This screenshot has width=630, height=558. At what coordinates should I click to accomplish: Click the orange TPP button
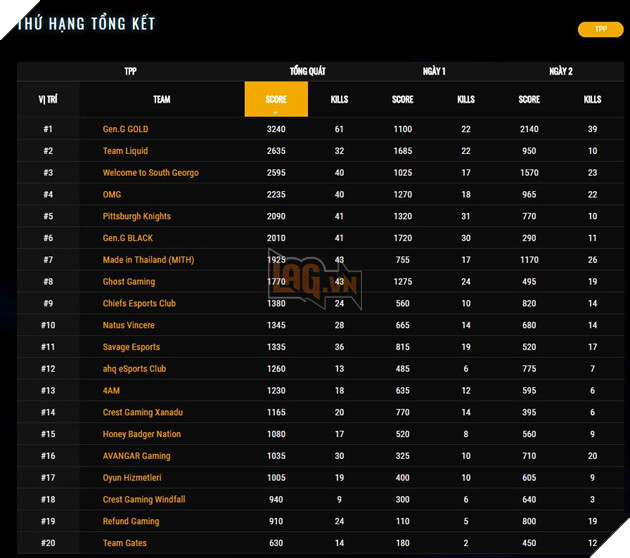coord(600,29)
